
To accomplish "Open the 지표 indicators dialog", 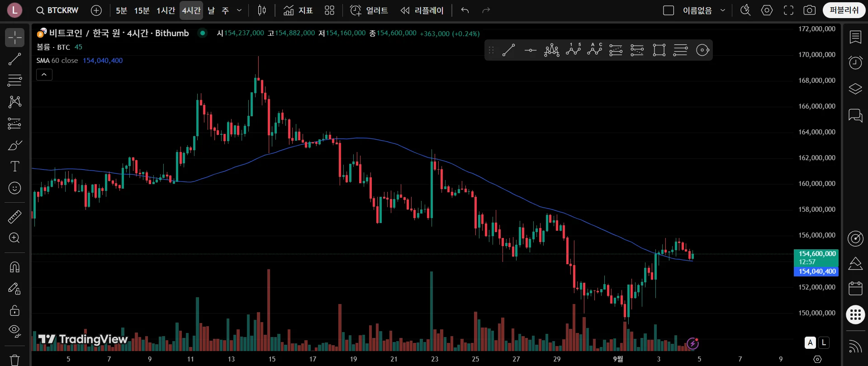I will click(x=298, y=10).
